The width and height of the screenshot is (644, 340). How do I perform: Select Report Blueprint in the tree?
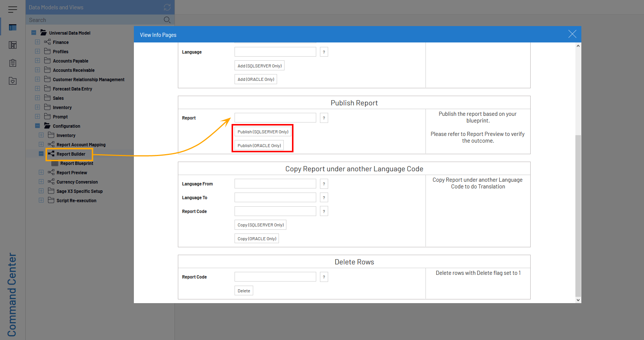point(76,163)
